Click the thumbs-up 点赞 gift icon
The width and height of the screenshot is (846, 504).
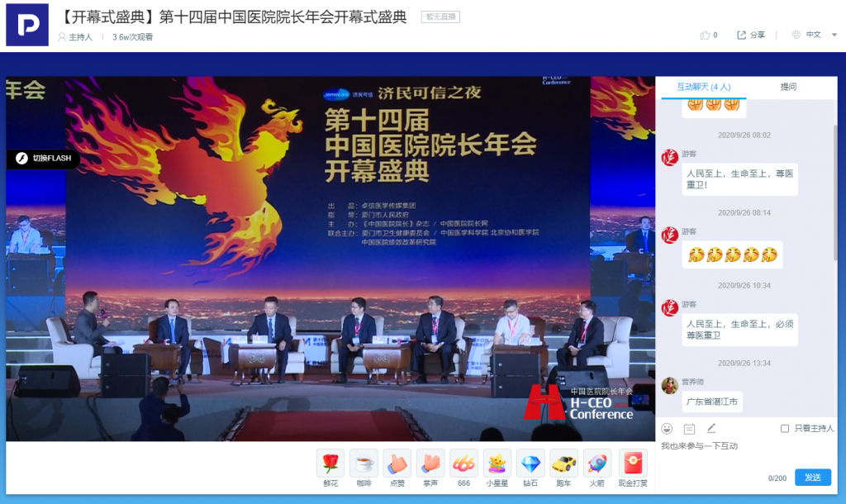[x=397, y=464]
